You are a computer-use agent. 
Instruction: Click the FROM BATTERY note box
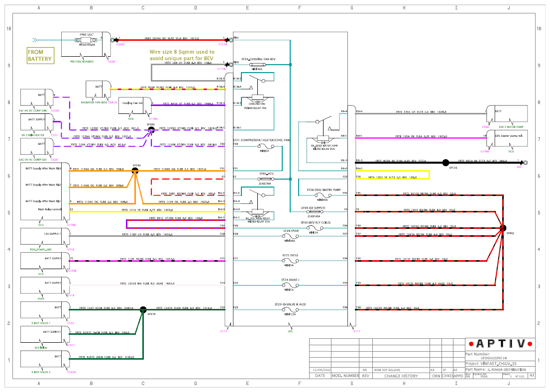41,55
